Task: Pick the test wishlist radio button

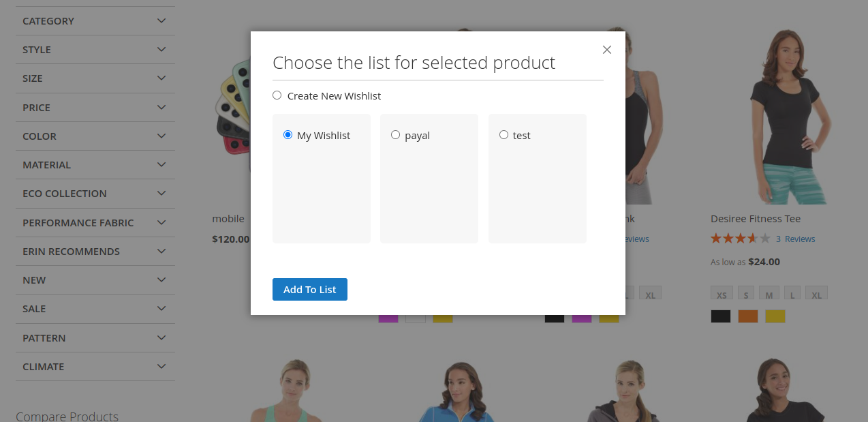Action: (503, 135)
